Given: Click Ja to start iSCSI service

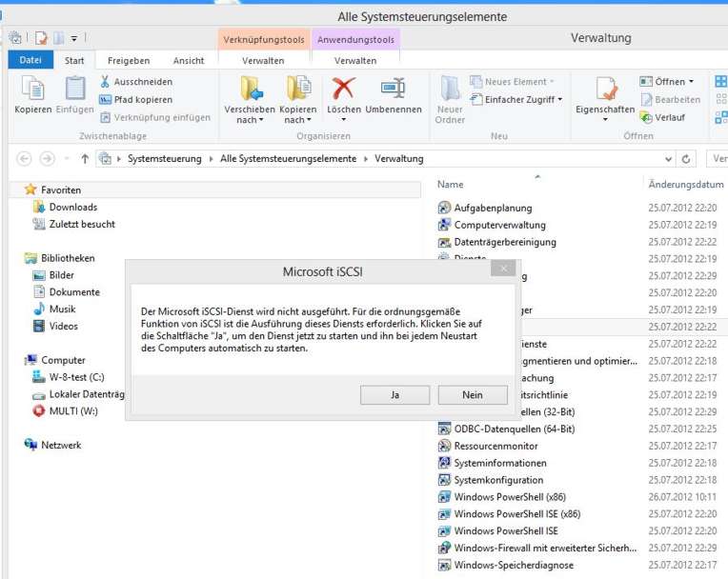Looking at the screenshot, I should tap(394, 395).
